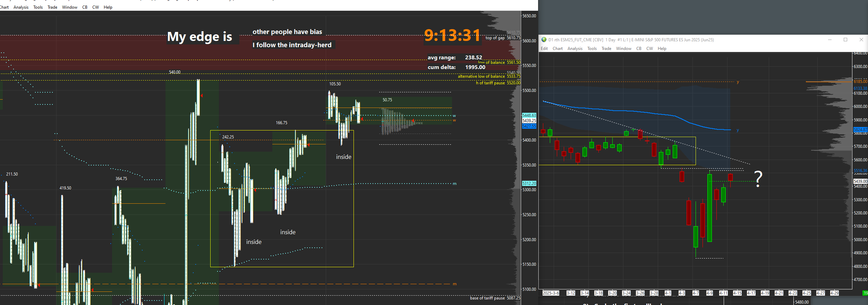The image size is (868, 305).
Task: Click the 4-29 date on the daily time axis
Action: point(834,293)
